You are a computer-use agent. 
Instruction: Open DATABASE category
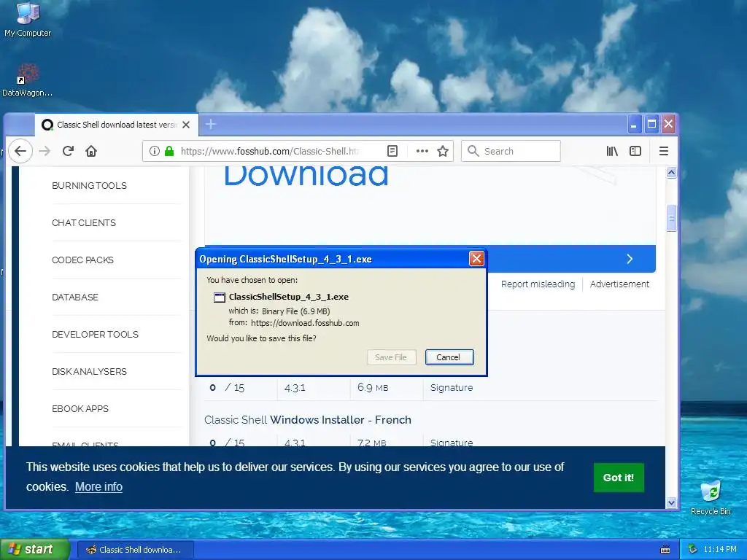(x=75, y=297)
